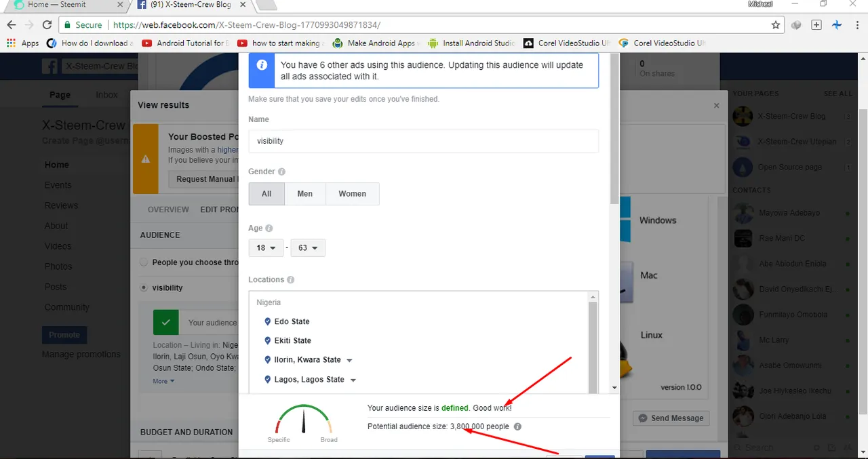Image resolution: width=868 pixels, height=459 pixels.
Task: Click the Ekiti State location pin
Action: coord(268,340)
